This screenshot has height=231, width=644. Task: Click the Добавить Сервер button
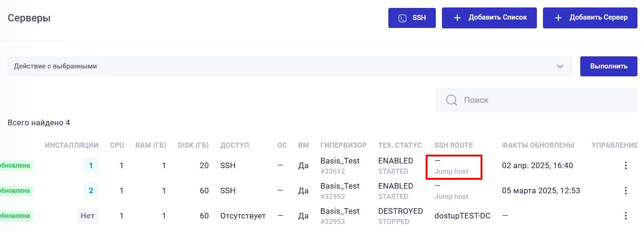(590, 18)
